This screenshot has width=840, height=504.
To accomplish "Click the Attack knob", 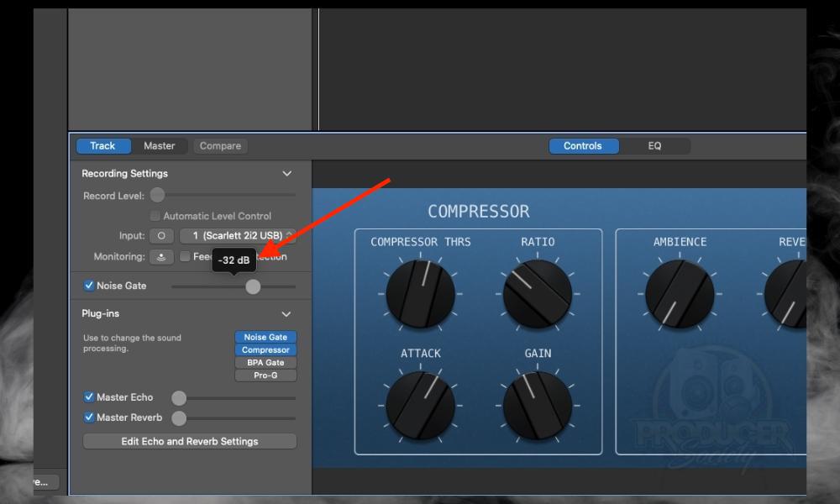I will [x=421, y=406].
